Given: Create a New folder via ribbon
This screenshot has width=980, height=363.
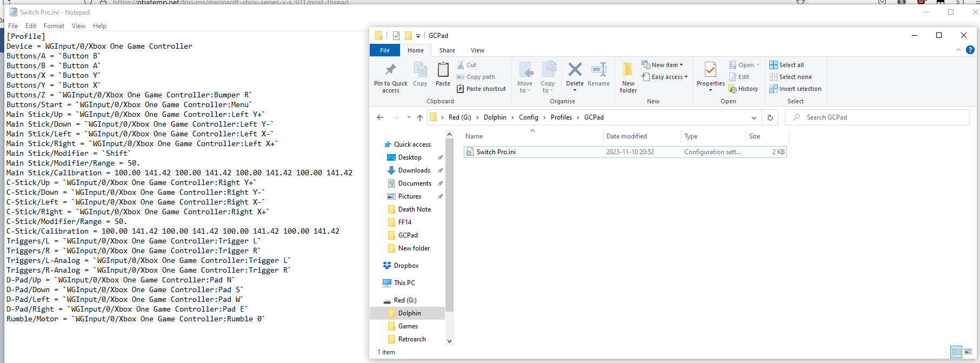Looking at the screenshot, I should coord(628,77).
